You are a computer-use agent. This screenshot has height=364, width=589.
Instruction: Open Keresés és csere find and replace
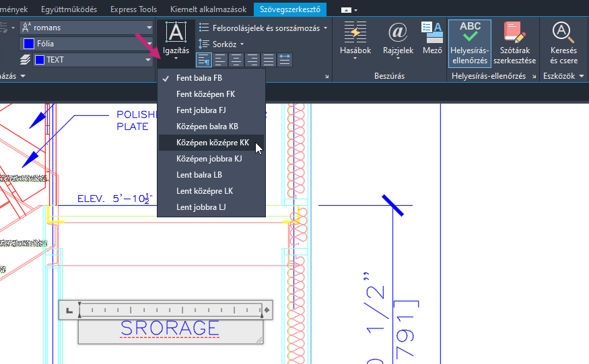click(x=563, y=44)
